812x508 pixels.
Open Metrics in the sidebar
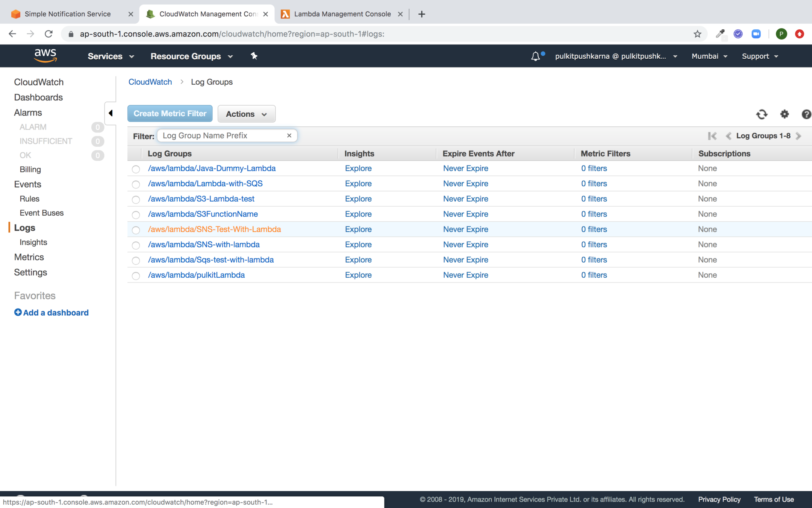click(29, 257)
